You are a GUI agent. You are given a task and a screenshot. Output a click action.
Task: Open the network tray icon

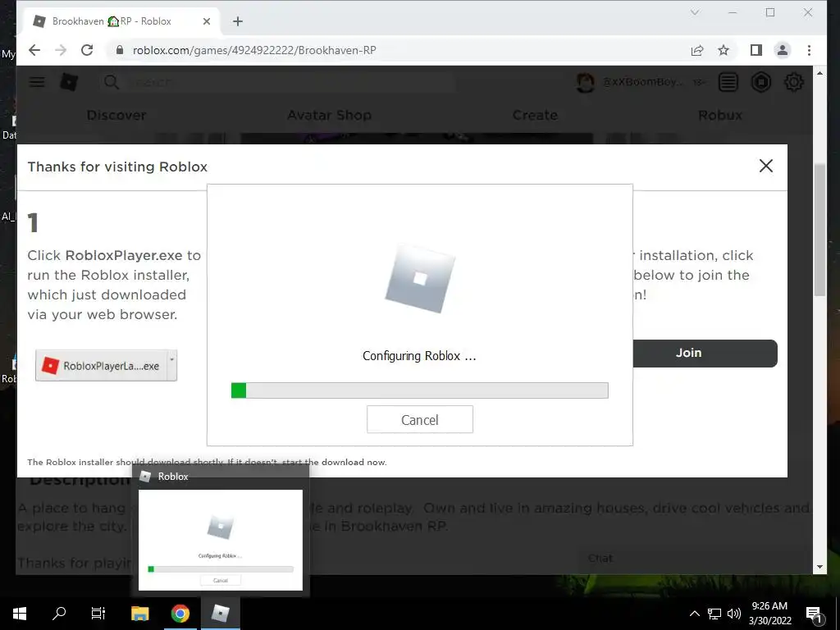coord(714,614)
